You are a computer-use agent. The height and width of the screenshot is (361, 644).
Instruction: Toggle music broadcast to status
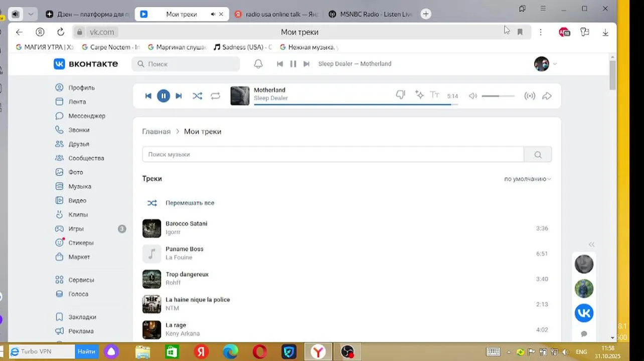530,96
